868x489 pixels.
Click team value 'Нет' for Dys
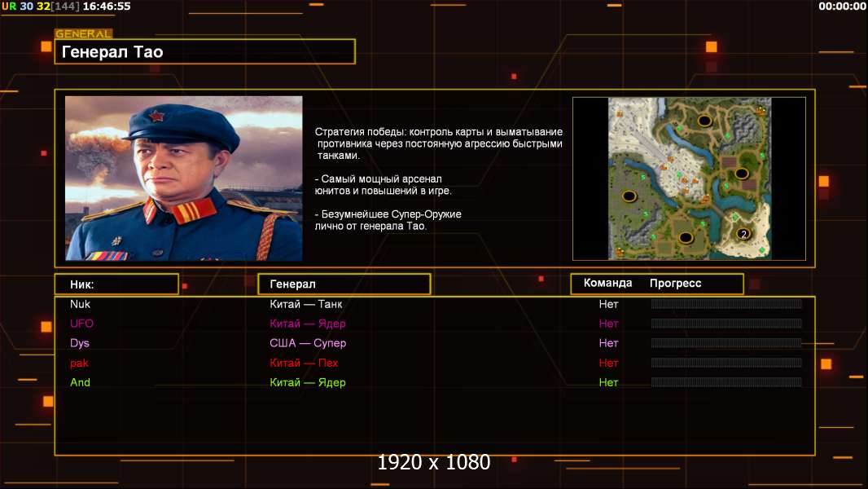[608, 343]
